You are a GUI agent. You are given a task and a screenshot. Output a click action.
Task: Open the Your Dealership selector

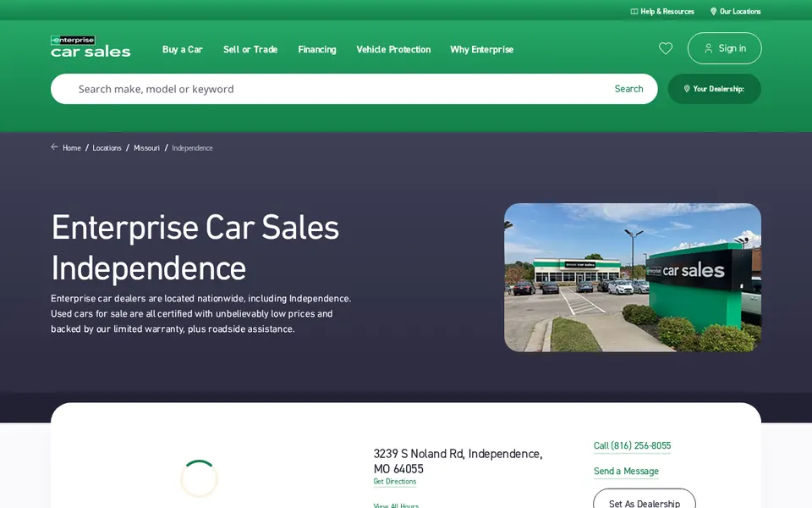[x=715, y=89]
